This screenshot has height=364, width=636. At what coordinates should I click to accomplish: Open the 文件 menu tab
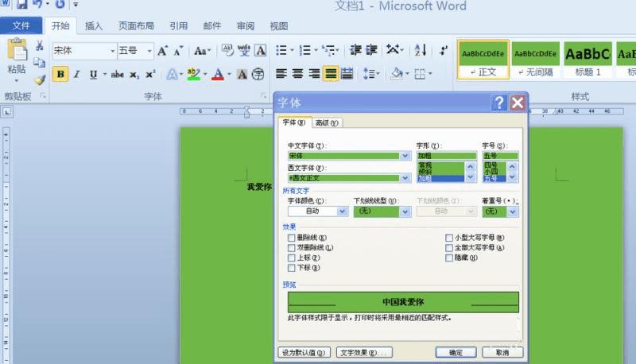point(21,26)
